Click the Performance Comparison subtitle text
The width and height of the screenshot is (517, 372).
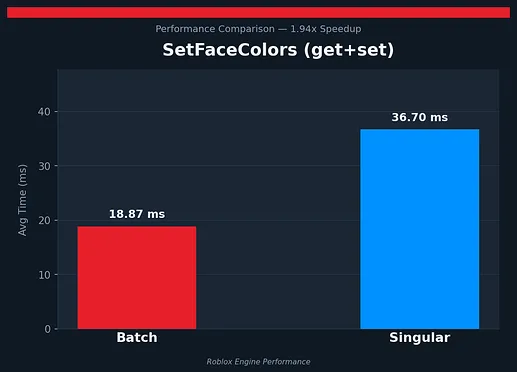point(215,29)
